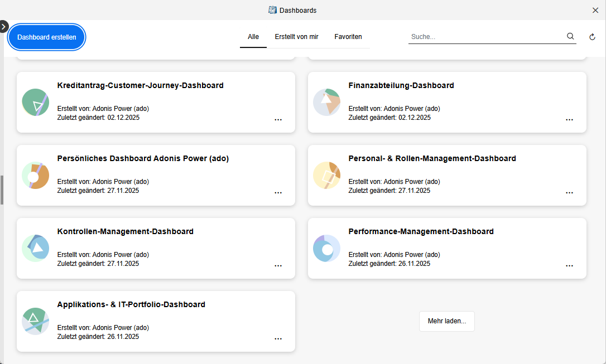Screen dimensions: 606x364
Task: Select the Favoriten tab
Action: tap(348, 37)
